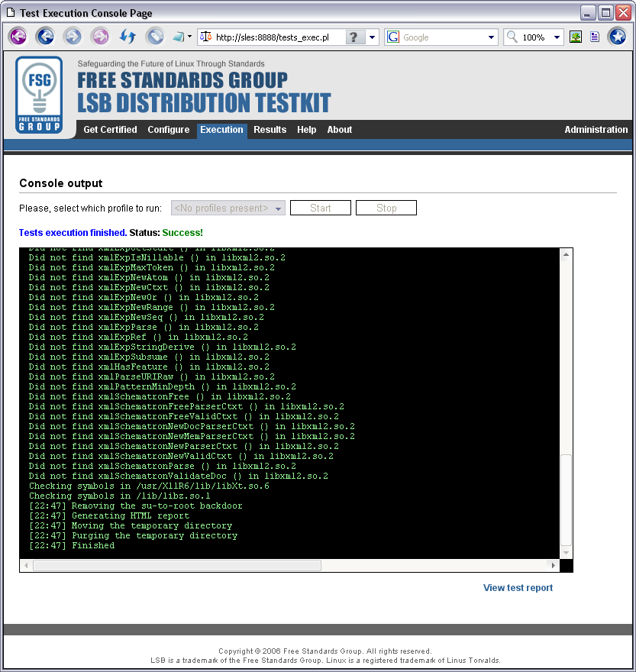Click the magnifier zoom icon

(512, 37)
